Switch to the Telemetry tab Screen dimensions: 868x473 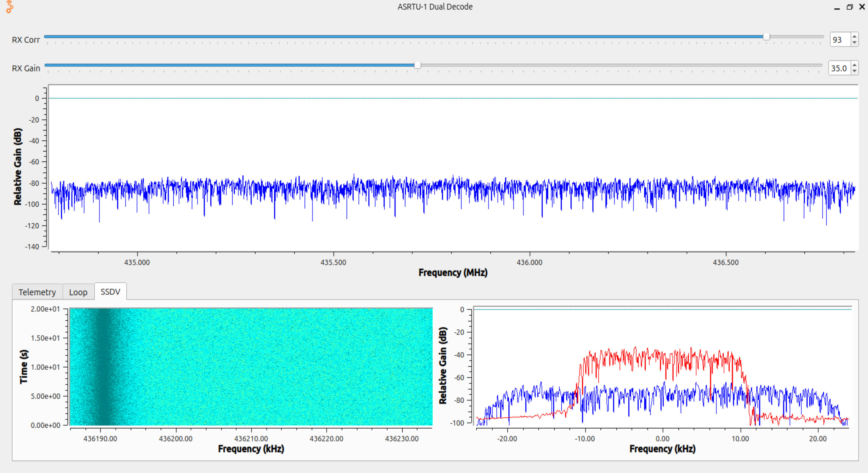[x=37, y=292]
